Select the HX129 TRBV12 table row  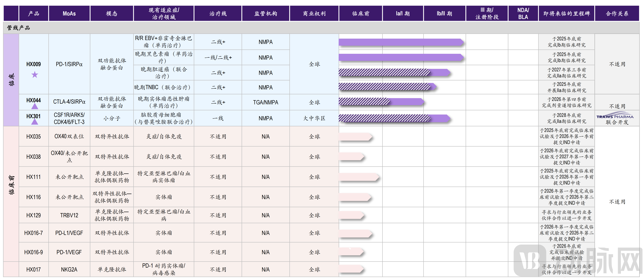(69, 215)
